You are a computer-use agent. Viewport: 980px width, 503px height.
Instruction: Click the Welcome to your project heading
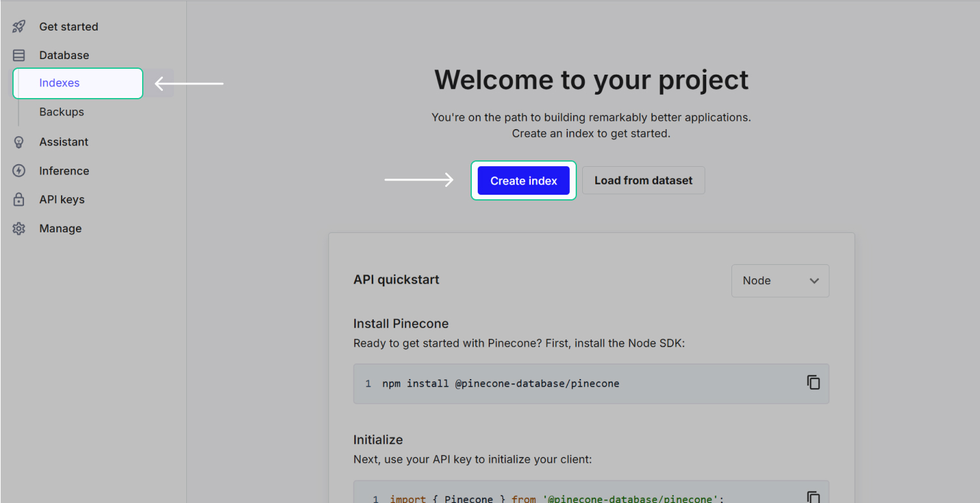point(591,80)
